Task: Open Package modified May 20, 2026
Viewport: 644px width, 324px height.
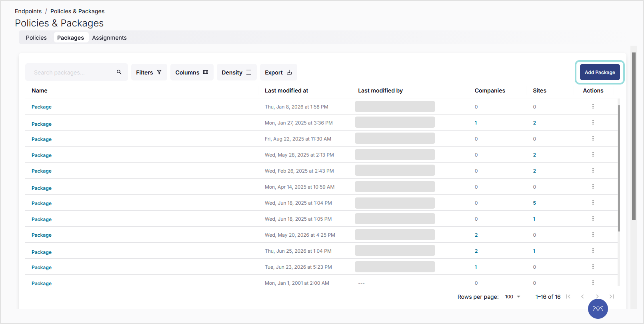Action: coord(42,235)
